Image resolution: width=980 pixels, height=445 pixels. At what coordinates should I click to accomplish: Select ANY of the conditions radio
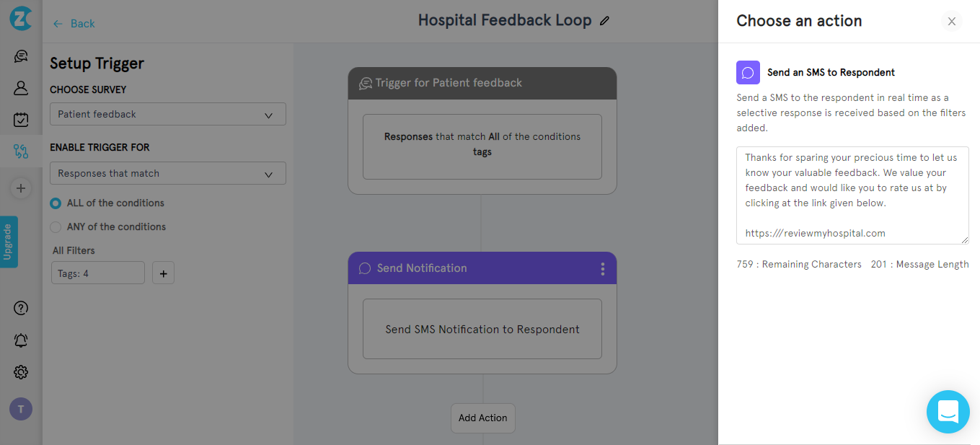56,227
